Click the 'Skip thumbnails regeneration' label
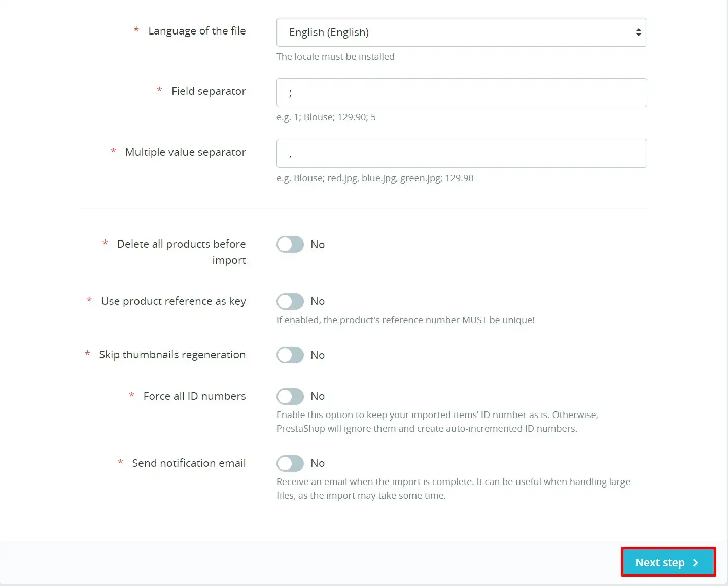This screenshot has height=586, width=728. coord(172,354)
